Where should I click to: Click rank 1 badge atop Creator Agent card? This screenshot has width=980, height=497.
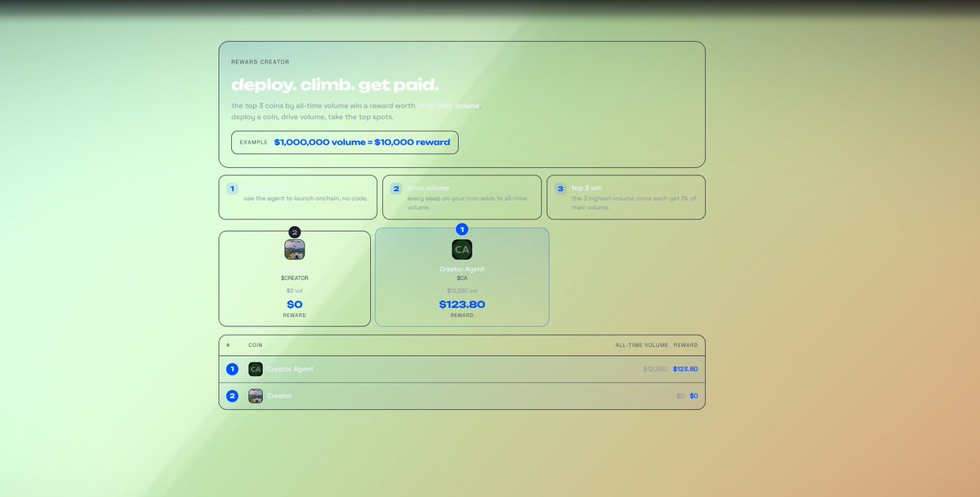coord(462,229)
